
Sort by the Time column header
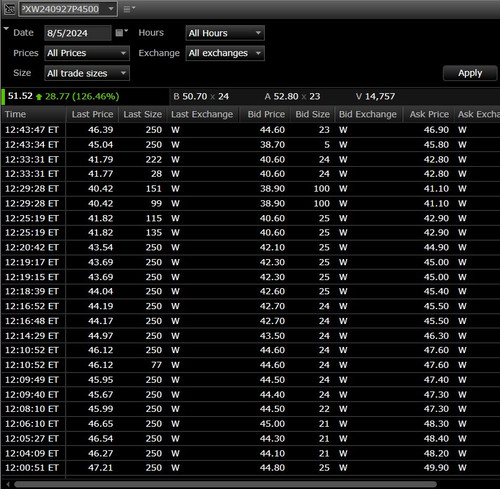click(34, 114)
